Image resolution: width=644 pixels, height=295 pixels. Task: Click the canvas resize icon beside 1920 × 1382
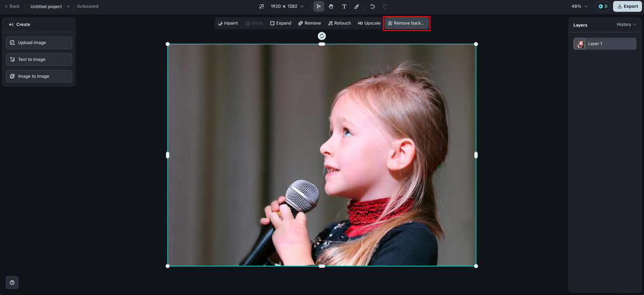pos(262,7)
